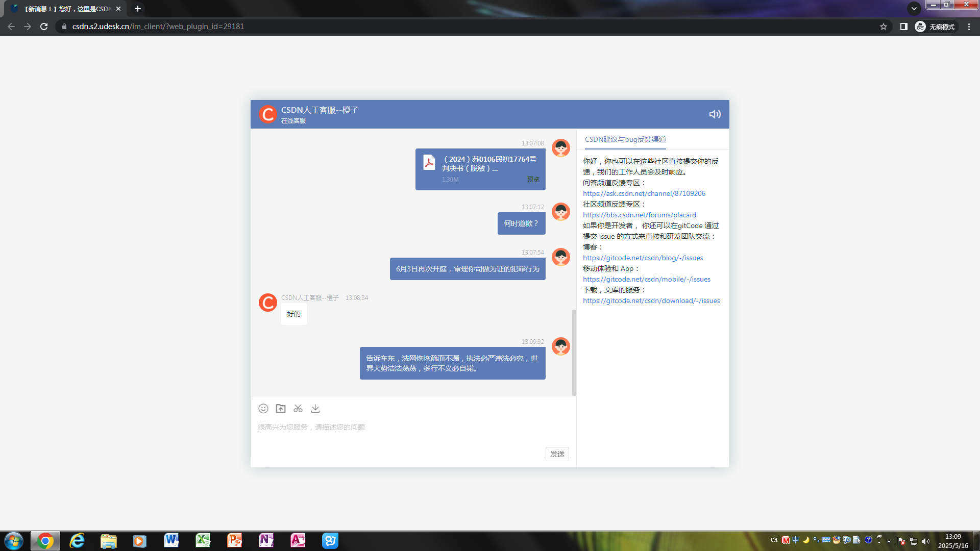Open the gitcode.net/csdn/download issues link
The width and height of the screenshot is (980, 551).
click(x=651, y=300)
